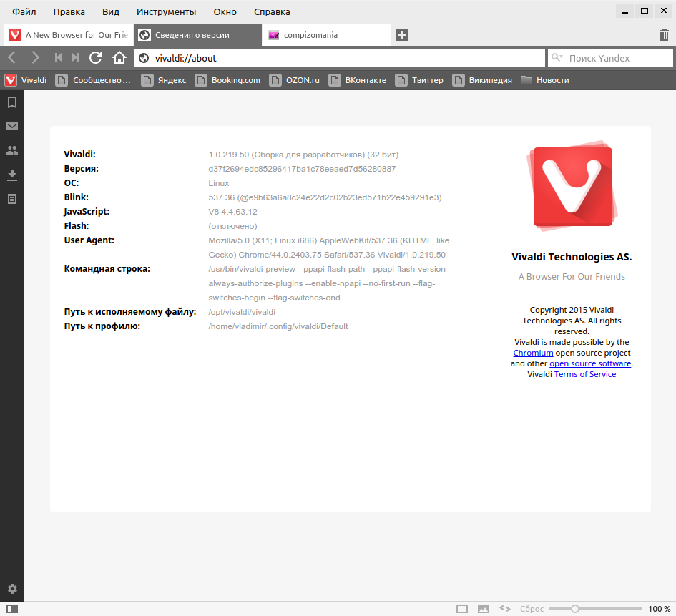Screen dimensions: 676x616
Task: Open the Сообщество bookmark
Action: click(94, 80)
